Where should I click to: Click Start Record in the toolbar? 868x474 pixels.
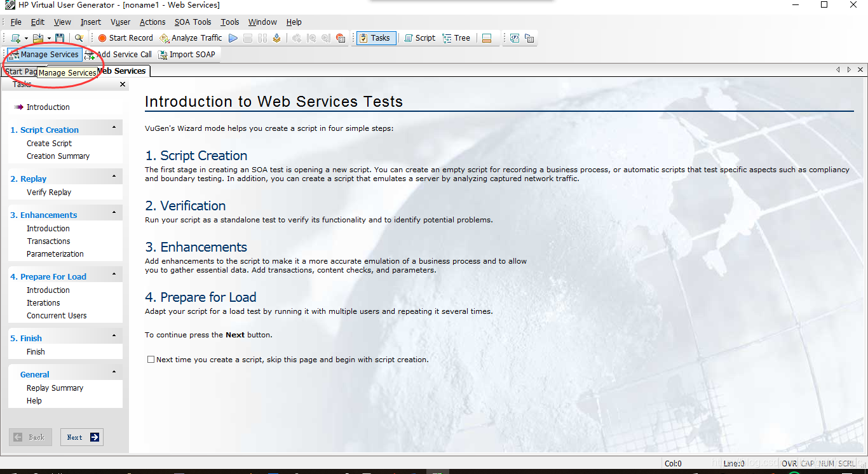coord(125,38)
